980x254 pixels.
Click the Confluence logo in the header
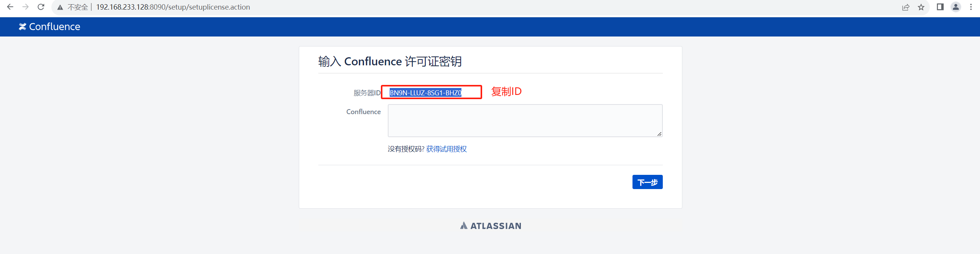pyautogui.click(x=49, y=27)
